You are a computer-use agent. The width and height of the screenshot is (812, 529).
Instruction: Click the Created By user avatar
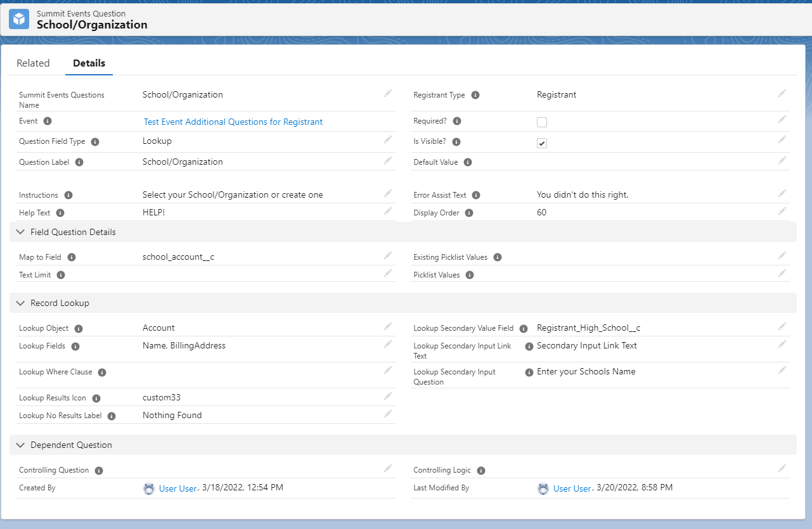click(148, 488)
